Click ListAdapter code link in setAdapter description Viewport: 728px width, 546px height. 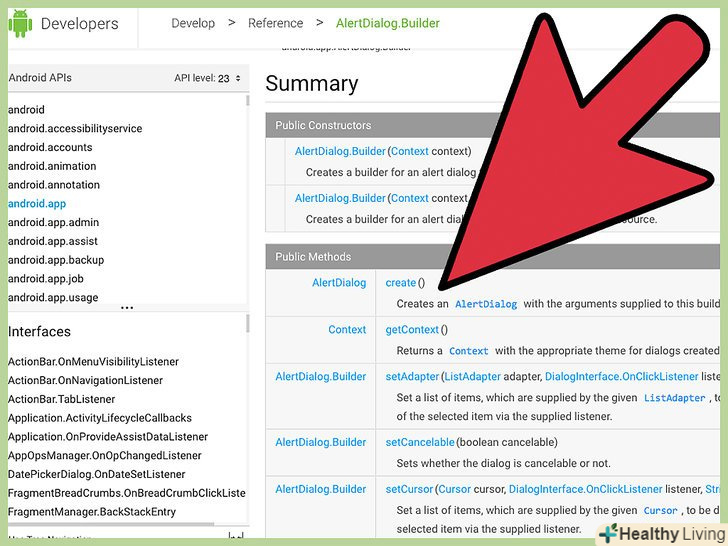click(x=675, y=398)
